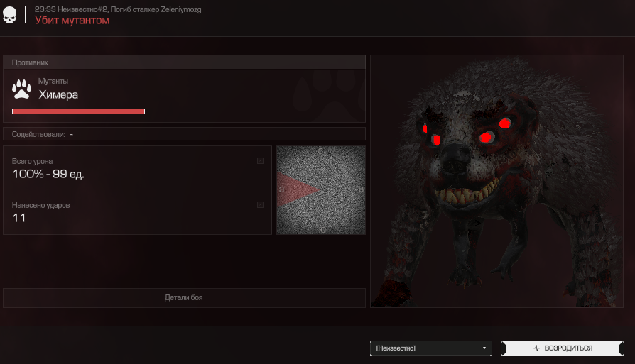
Task: Click the red direction arrow on compass
Action: 298,189
